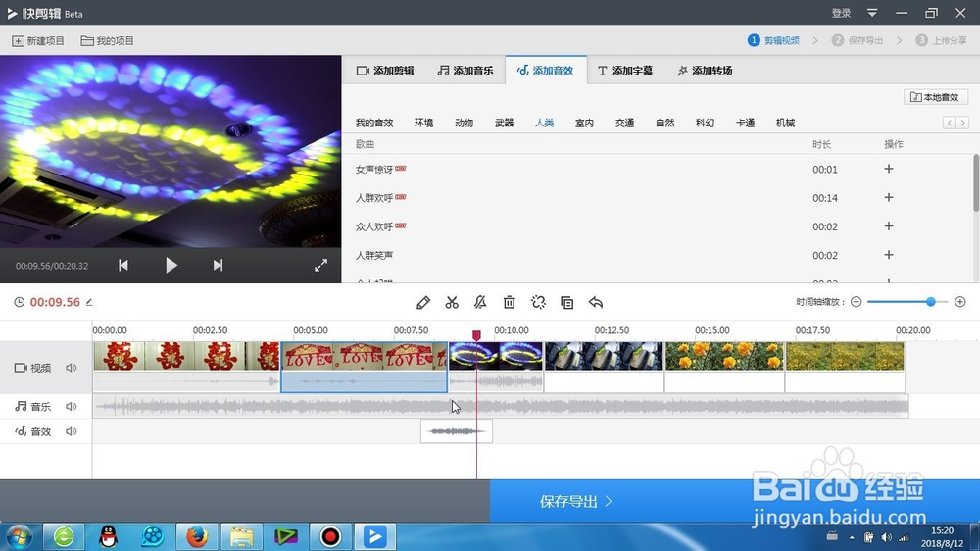This screenshot has width=980, height=551.
Task: Click the copy clip icon
Action: (x=566, y=303)
